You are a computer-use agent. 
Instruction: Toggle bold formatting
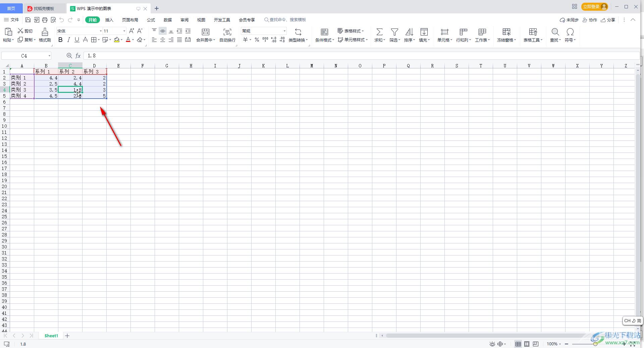pyautogui.click(x=60, y=40)
